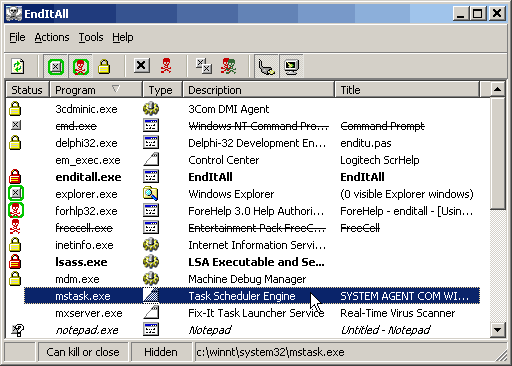
Task: Select the bold enditall.exe entry
Action: click(88, 177)
